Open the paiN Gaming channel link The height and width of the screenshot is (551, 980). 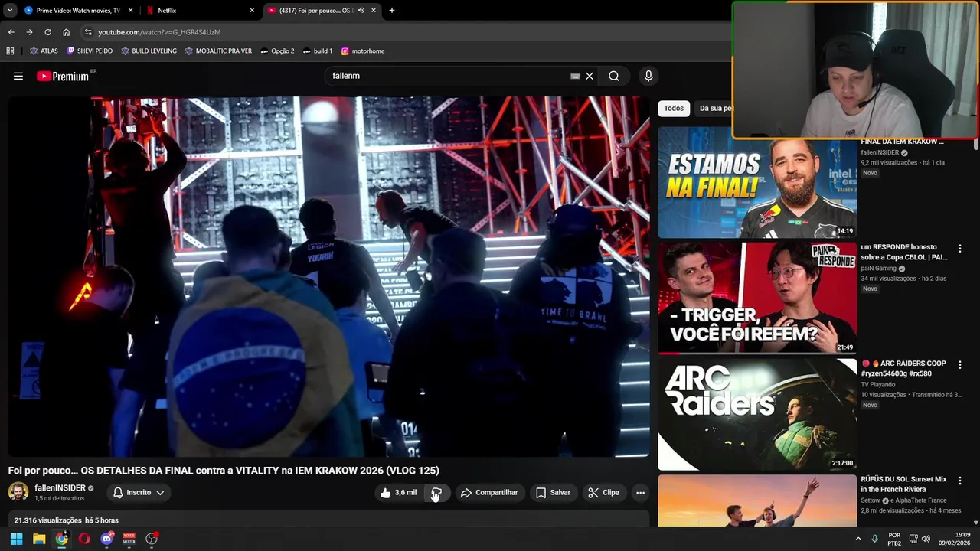click(x=878, y=269)
